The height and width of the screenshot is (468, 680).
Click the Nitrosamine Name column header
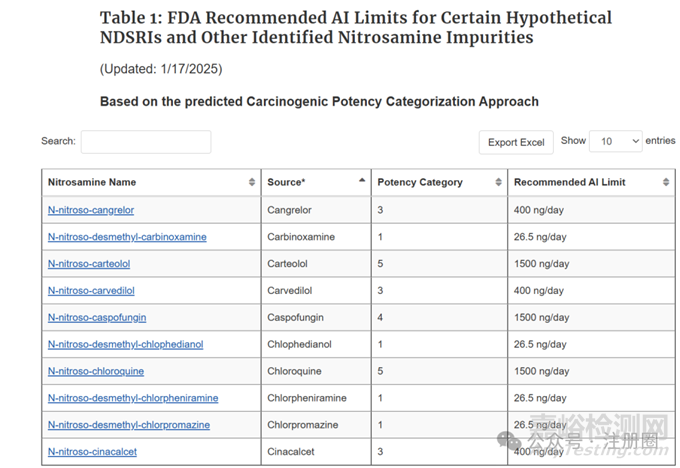coord(92,183)
